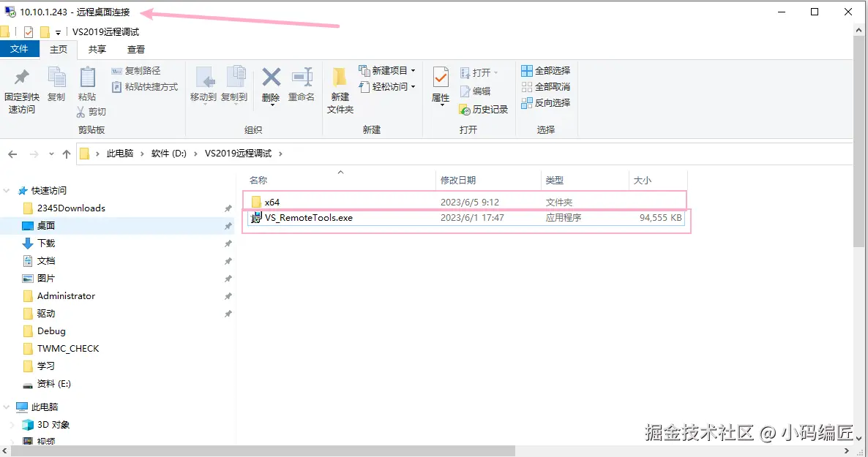Click the Edit (编辑) ribbon button
Image resolution: width=868 pixels, height=457 pixels.
[476, 91]
